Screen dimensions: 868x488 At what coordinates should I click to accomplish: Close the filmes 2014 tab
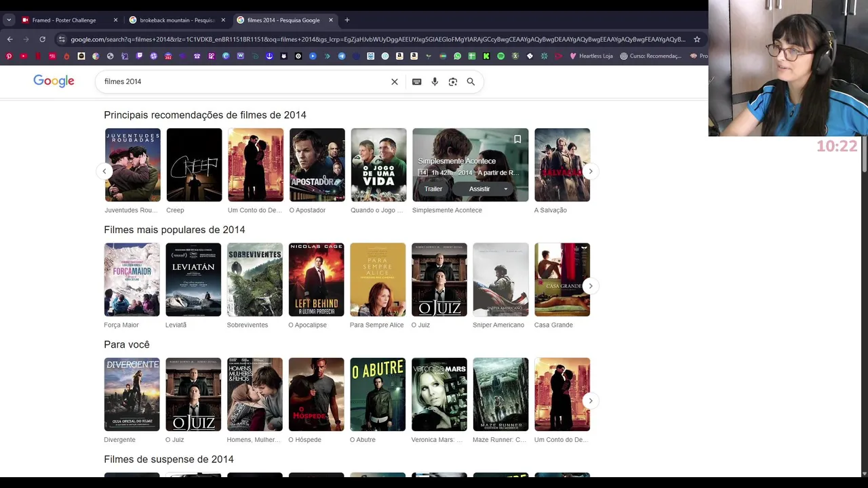point(331,20)
